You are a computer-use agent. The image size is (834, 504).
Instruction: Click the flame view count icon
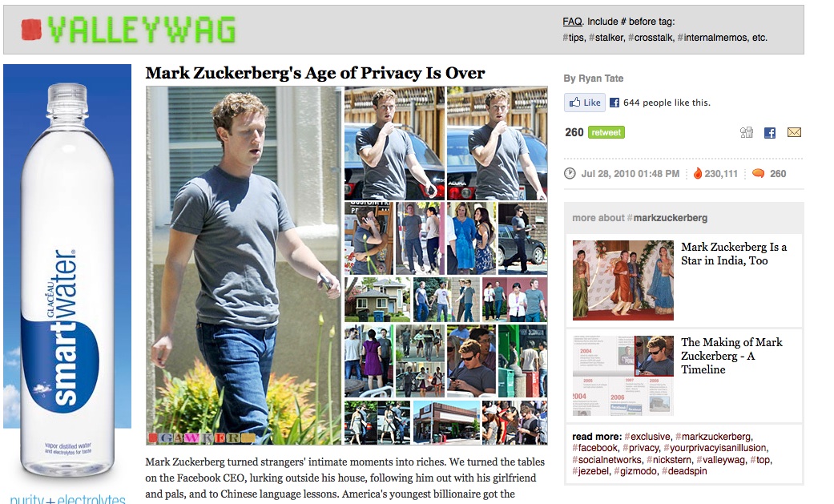697,174
